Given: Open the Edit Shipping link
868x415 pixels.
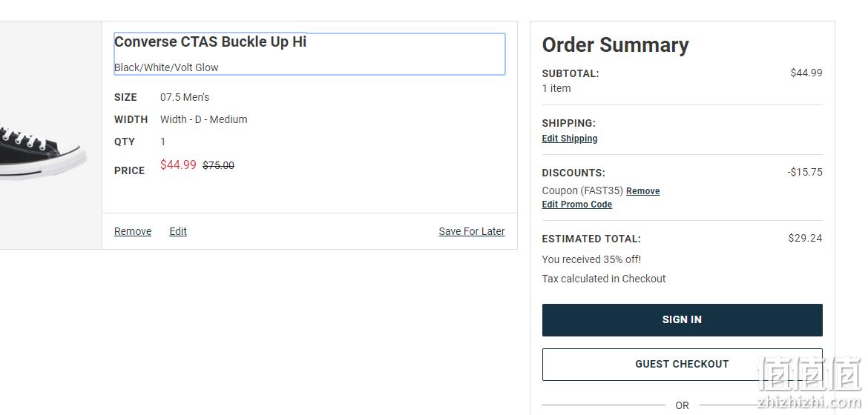Looking at the screenshot, I should tap(570, 139).
